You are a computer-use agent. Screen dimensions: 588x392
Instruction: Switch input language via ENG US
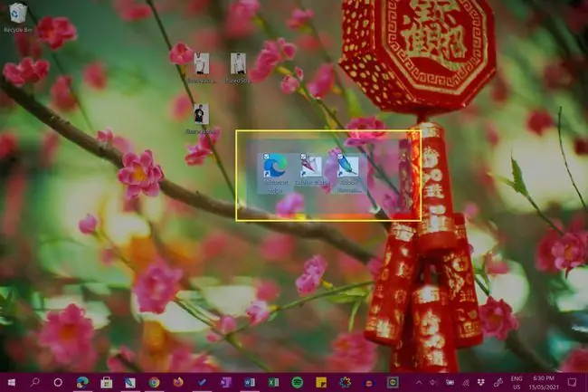click(x=517, y=383)
